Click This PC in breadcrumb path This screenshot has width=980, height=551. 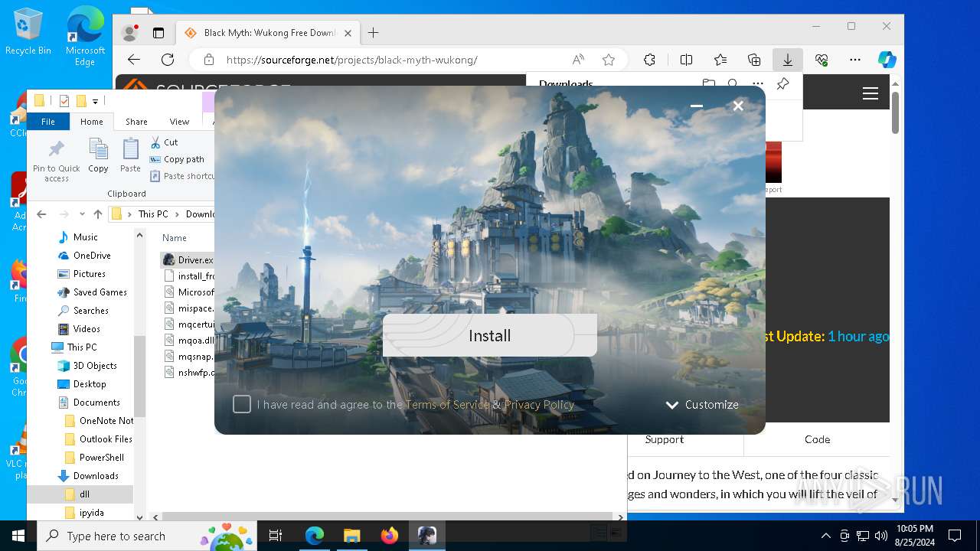coord(153,214)
